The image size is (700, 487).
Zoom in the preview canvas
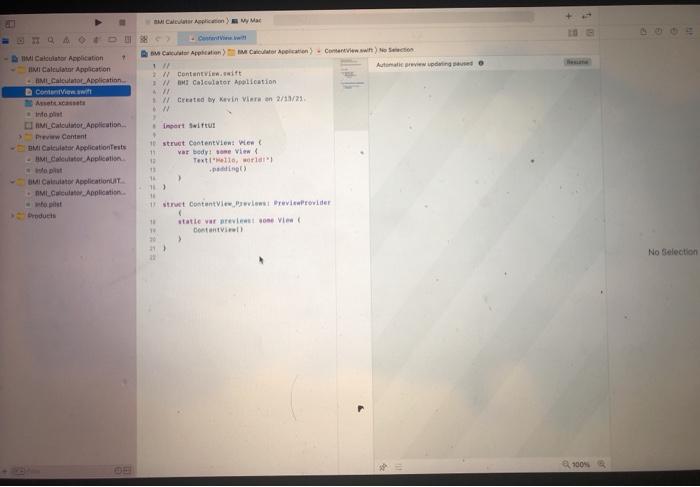(601, 464)
